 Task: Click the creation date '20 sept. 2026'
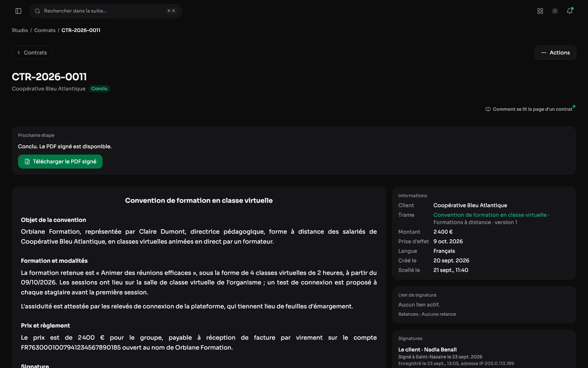pos(451,261)
